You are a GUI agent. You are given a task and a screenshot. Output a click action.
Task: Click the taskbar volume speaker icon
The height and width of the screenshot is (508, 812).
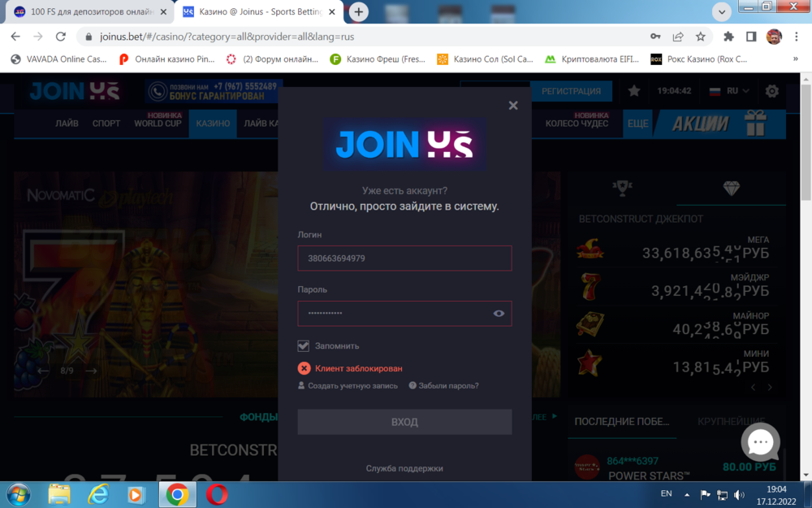pyautogui.click(x=740, y=494)
